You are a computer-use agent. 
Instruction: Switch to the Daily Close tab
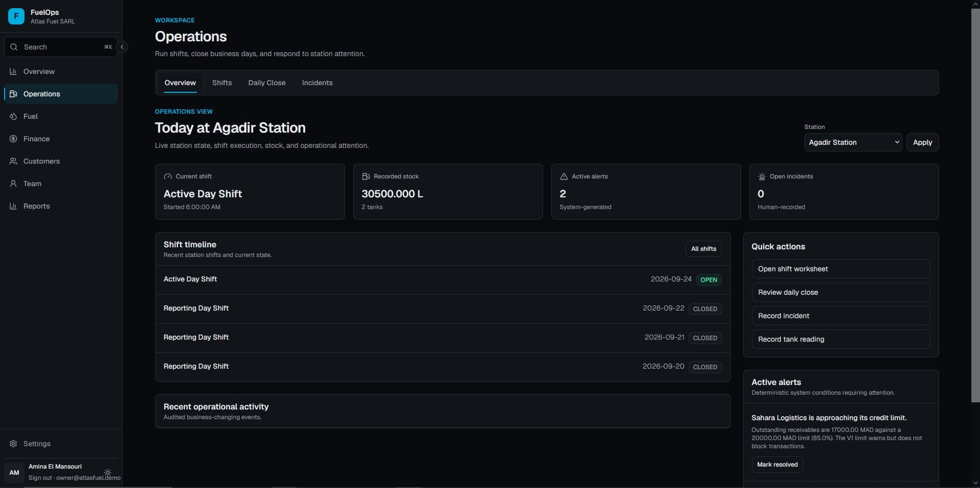point(267,83)
